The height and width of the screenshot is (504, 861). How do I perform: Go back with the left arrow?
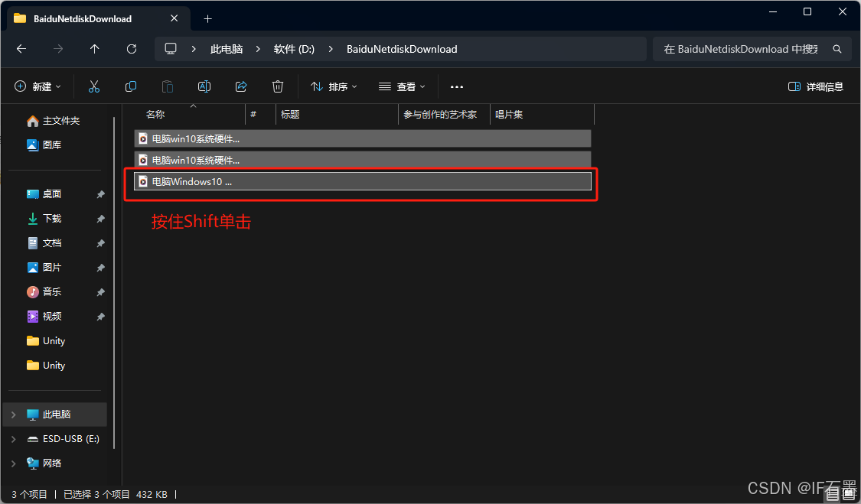(21, 49)
